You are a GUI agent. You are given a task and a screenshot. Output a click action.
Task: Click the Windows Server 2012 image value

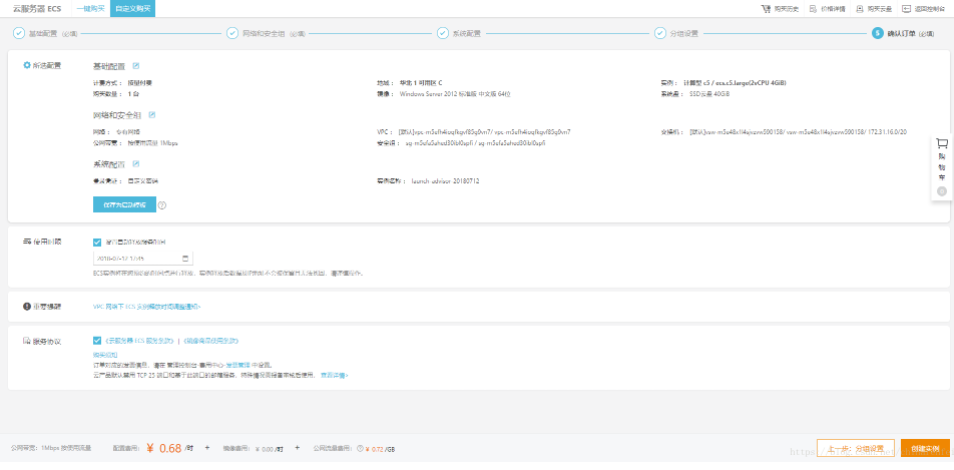tap(455, 94)
